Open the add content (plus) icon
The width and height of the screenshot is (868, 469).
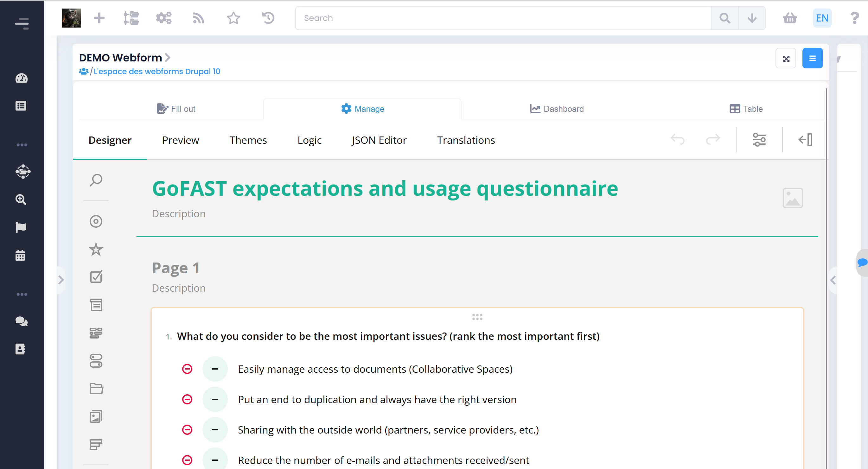coord(99,18)
